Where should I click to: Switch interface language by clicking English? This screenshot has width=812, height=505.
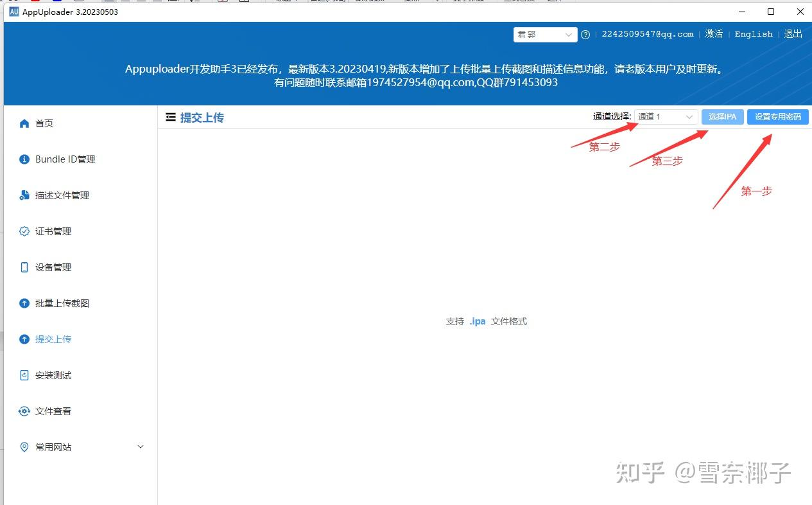click(753, 33)
